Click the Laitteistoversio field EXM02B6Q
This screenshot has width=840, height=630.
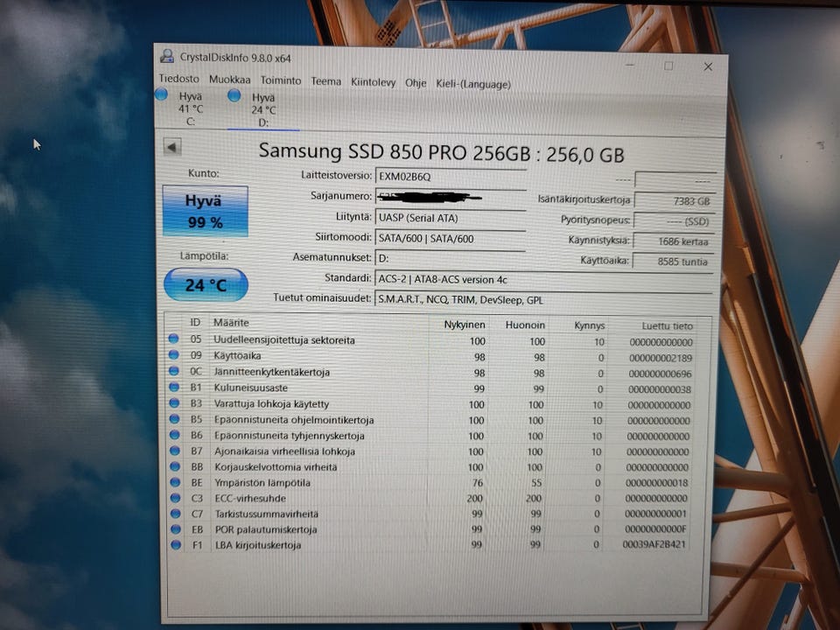click(451, 176)
